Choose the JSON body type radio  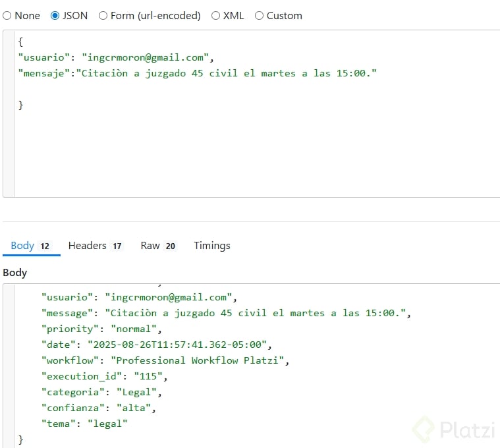[x=55, y=16]
